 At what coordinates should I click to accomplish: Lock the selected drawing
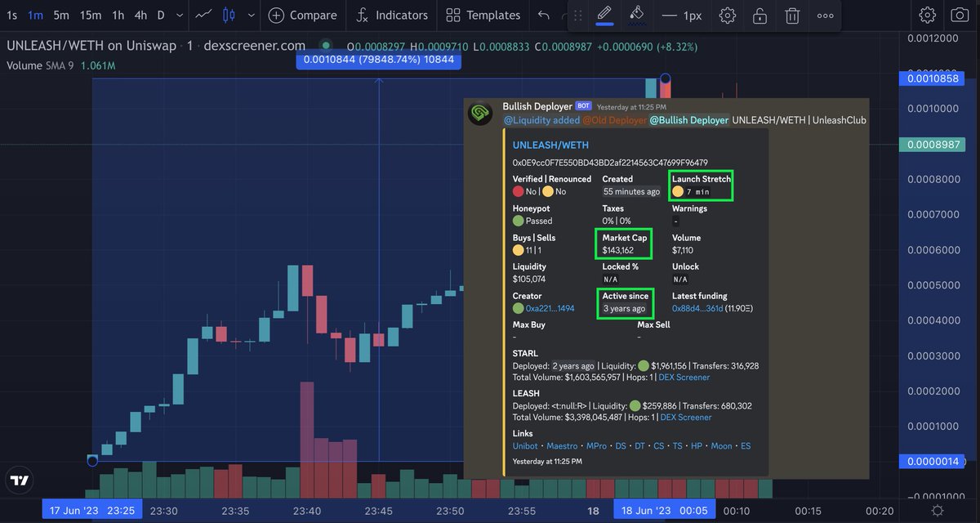(x=759, y=15)
